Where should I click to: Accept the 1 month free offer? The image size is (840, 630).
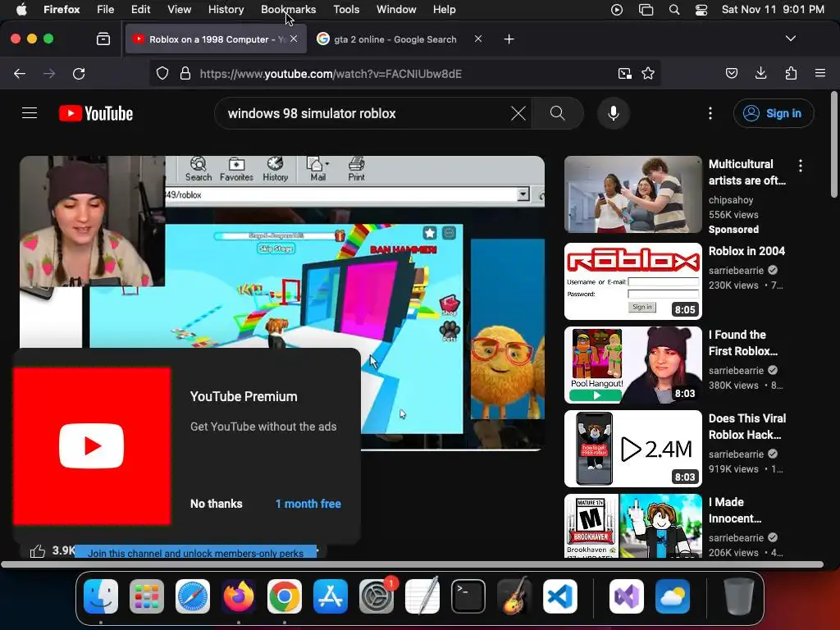pyautogui.click(x=308, y=504)
